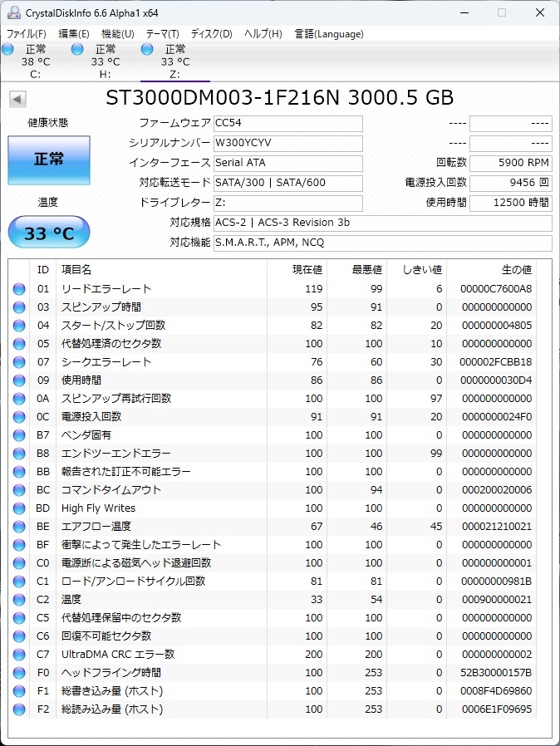The width and height of the screenshot is (560, 746).
Task: Select the 総書き込み量 (ホスト) row label
Action: 112,691
